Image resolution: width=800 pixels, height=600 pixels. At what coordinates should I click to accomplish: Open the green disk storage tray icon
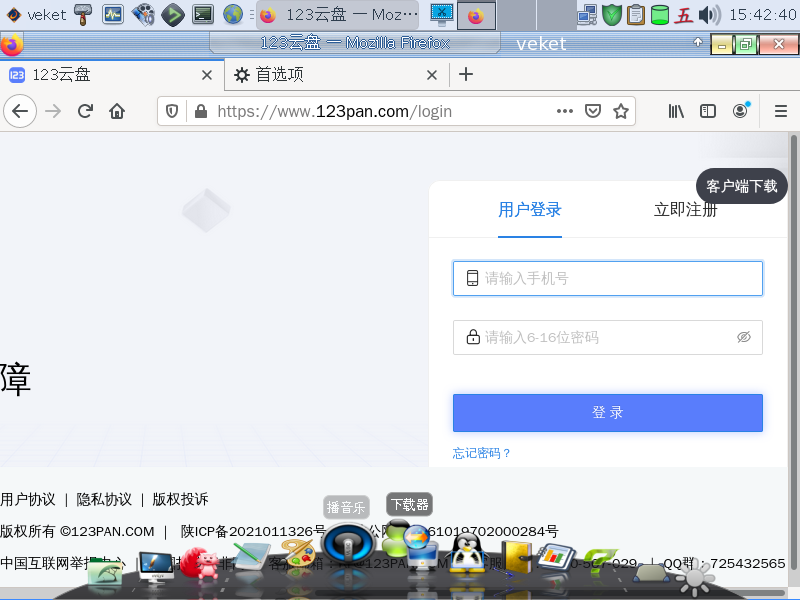point(660,15)
